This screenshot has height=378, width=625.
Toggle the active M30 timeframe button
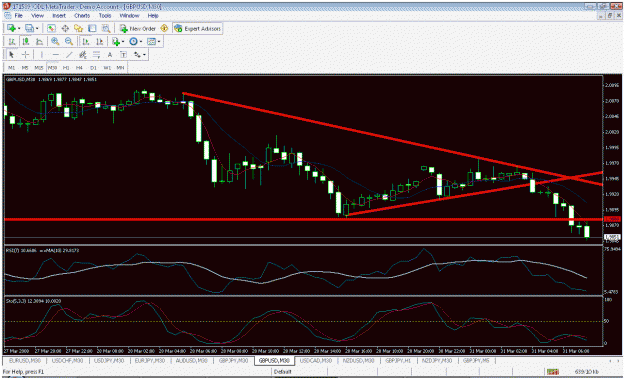[52, 68]
